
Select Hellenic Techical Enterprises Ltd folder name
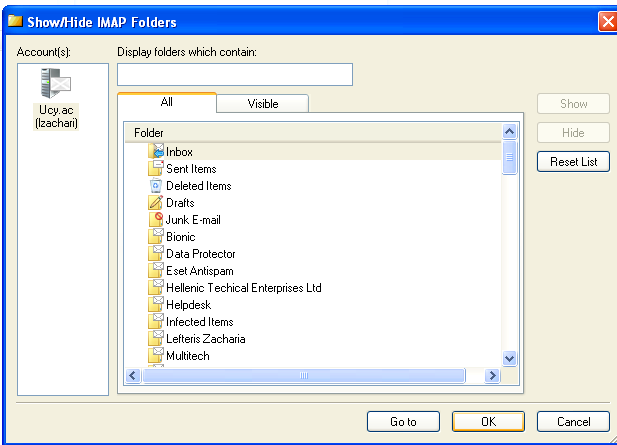(x=244, y=288)
